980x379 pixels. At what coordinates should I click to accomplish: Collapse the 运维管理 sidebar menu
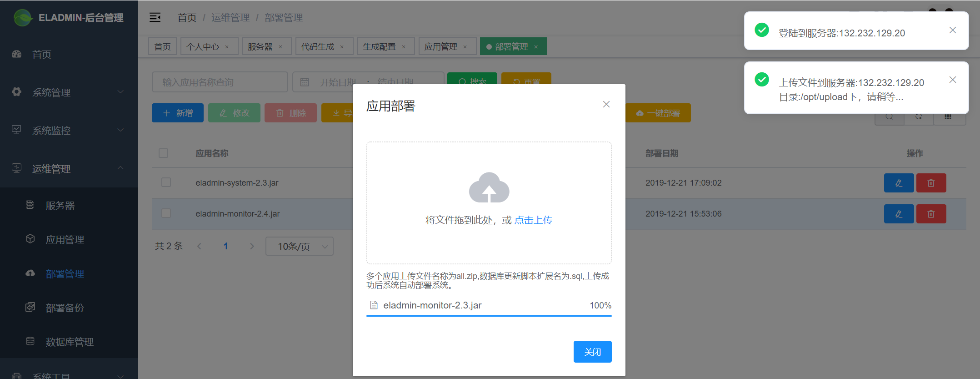pyautogui.click(x=69, y=169)
